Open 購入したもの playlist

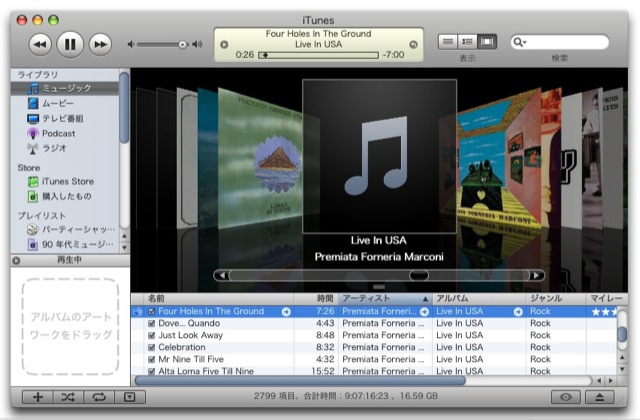tap(65, 196)
